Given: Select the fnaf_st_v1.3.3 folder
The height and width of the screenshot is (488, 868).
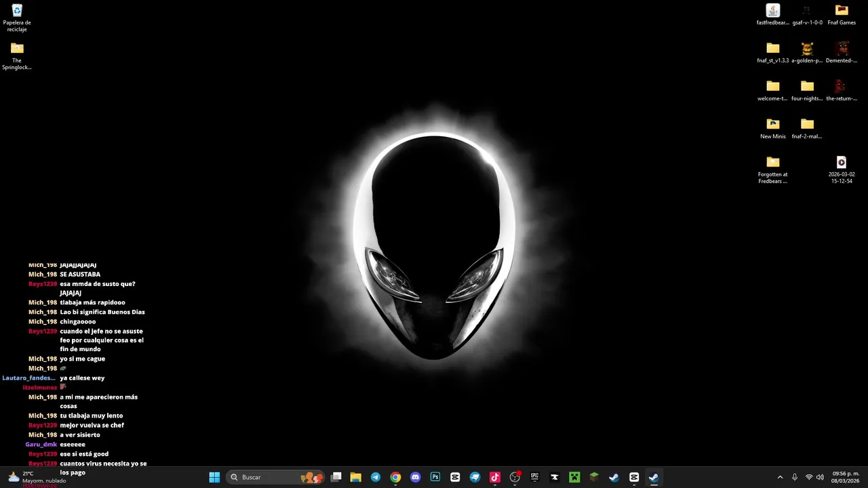Looking at the screenshot, I should 773,52.
